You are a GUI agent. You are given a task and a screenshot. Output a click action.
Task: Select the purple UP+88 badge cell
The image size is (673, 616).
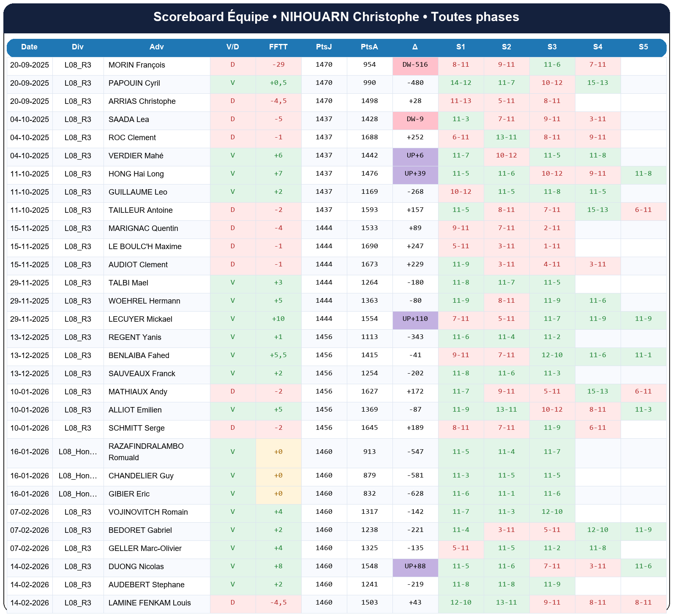[x=415, y=567]
